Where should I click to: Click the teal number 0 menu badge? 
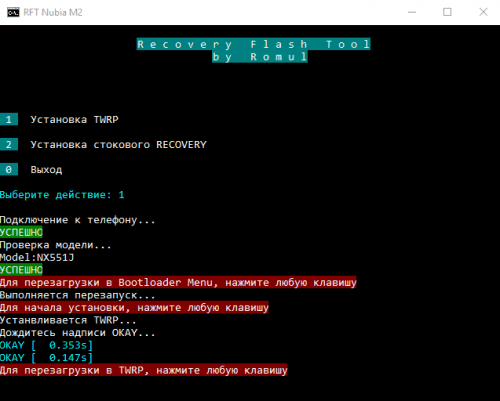click(x=9, y=169)
